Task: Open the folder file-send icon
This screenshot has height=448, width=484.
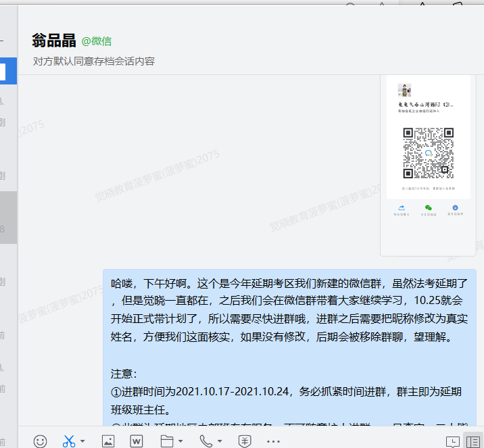Action: point(167,441)
